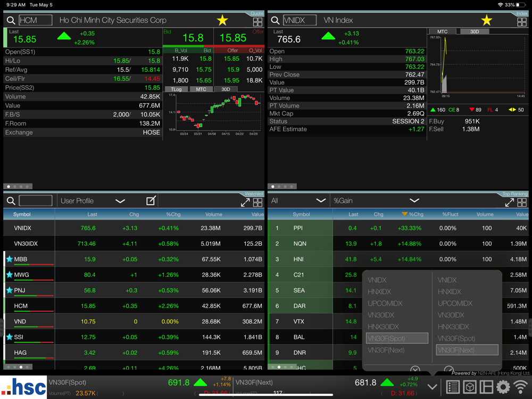
Task: Tap the search icon beside the HCM field
Action: coord(11,20)
